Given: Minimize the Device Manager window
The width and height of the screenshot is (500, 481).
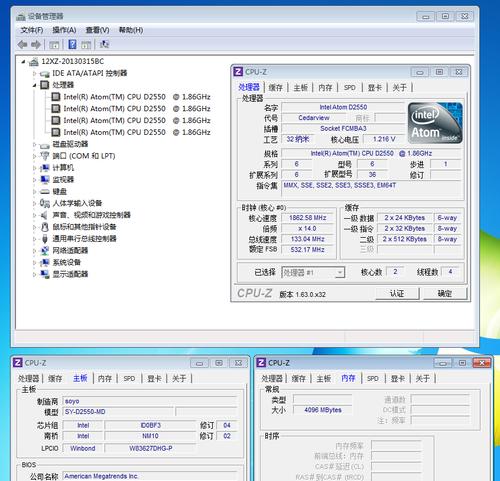Looking at the screenshot, I should click(x=426, y=16).
